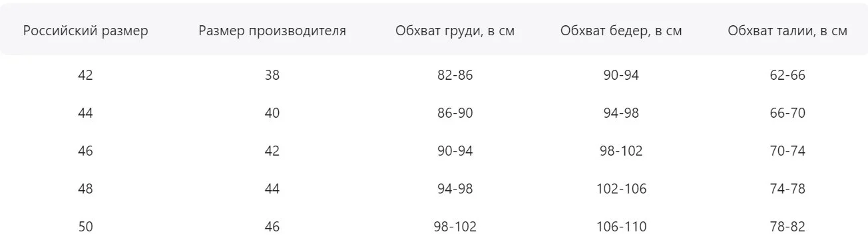Select Russian size 44 cell
Screen dimensions: 868x252
point(85,113)
